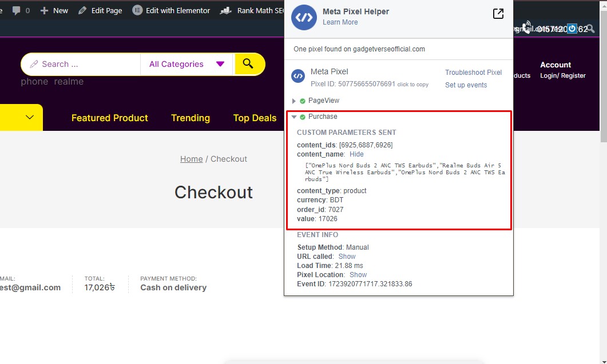Viewport: 607px width, 364px height.
Task: Open the All Categories dropdown
Action: [x=187, y=64]
